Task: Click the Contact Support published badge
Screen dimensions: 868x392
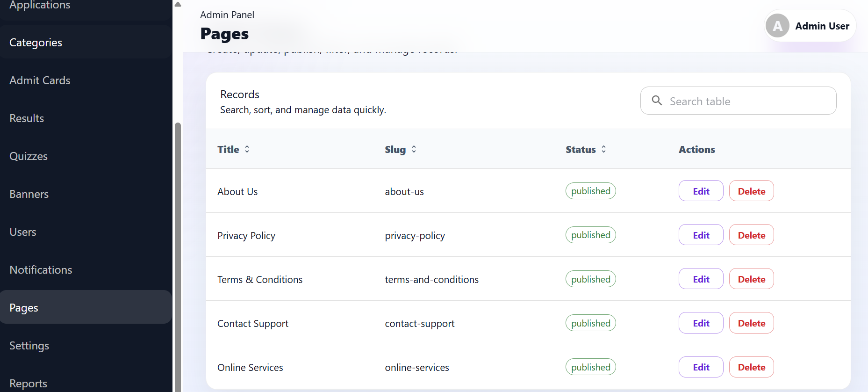Action: (590, 323)
